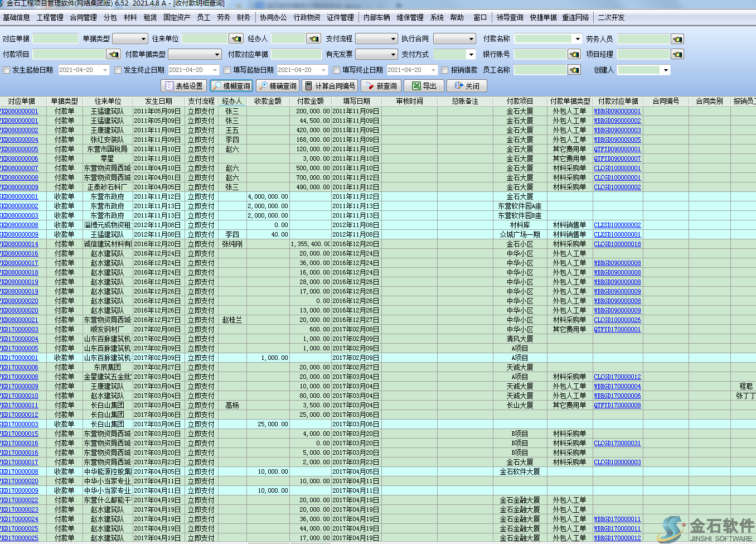756x544 pixels.
Task: Open 工程管理 menu
Action: [x=50, y=17]
